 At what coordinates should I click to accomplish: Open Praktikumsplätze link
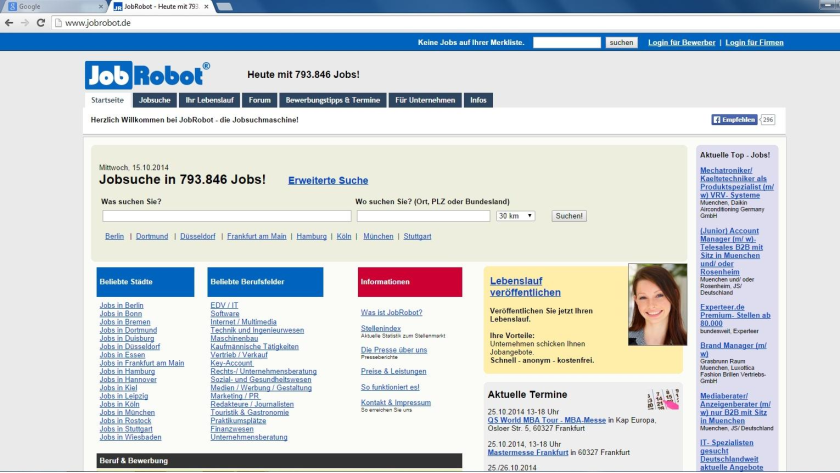coord(238,421)
